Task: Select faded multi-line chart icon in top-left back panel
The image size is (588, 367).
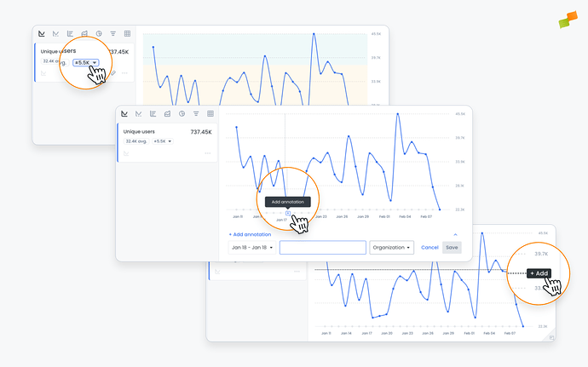Action: click(56, 34)
